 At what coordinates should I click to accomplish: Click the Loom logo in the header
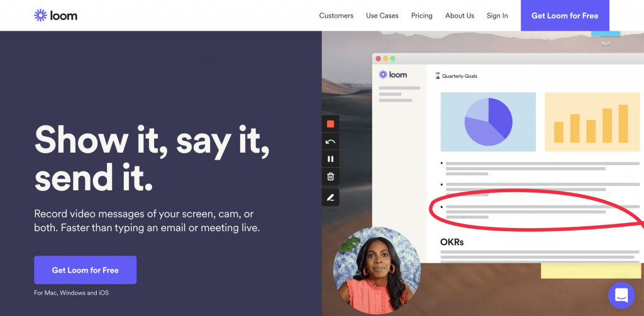[55, 16]
